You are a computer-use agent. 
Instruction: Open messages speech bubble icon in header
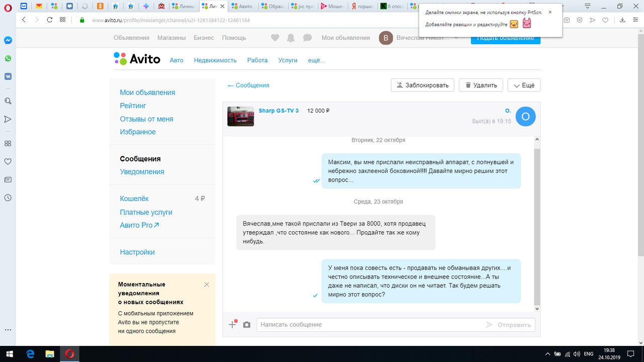pos(307,38)
